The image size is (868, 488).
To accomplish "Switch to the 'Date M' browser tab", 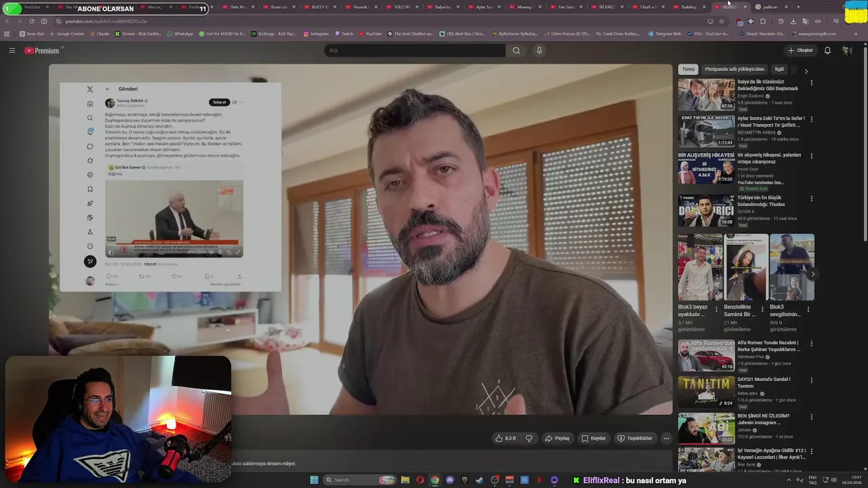I will 238,7.
